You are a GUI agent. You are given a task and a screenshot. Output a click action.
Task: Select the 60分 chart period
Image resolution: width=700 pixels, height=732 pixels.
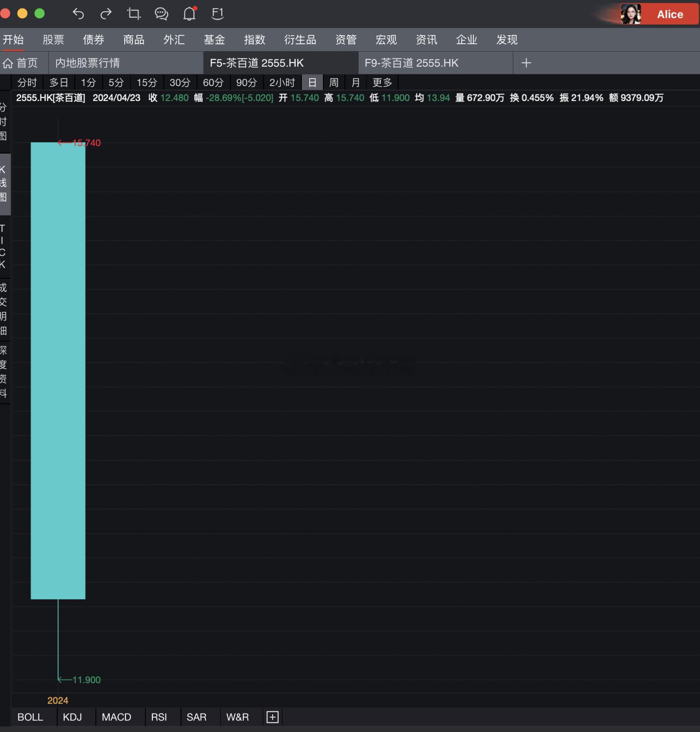point(213,82)
